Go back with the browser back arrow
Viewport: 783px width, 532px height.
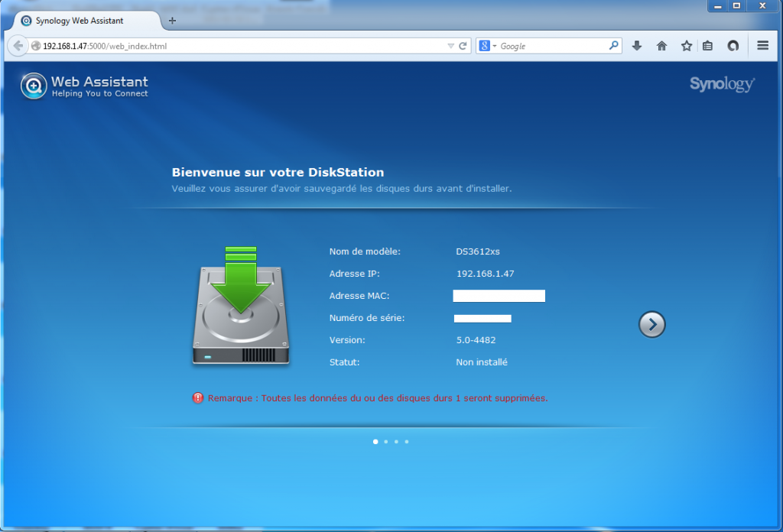[18, 46]
